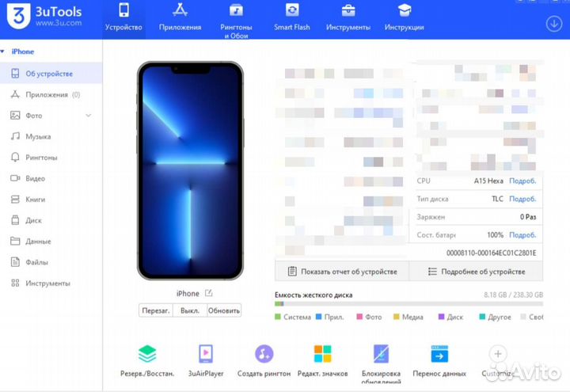Collapse the iPhone device tree
Screen dimensions: 570x392
(6, 51)
